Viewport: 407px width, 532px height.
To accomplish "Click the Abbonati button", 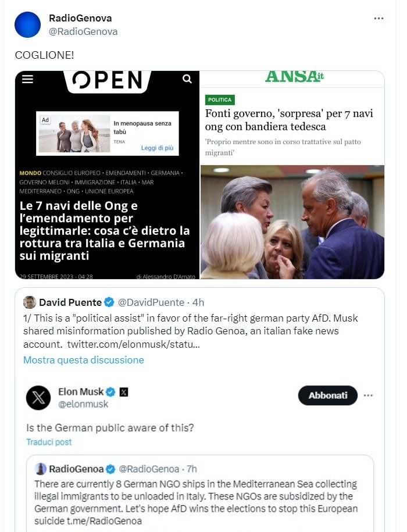I will (x=328, y=395).
